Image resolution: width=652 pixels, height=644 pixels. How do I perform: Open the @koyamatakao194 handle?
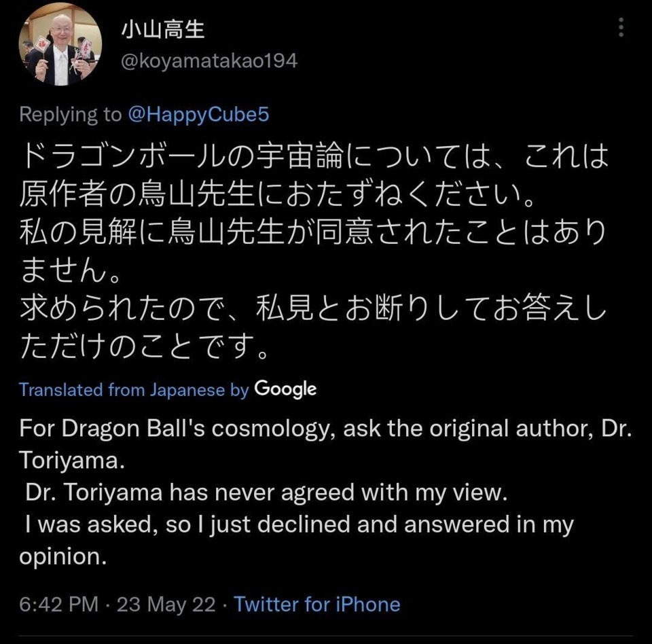[x=209, y=60]
